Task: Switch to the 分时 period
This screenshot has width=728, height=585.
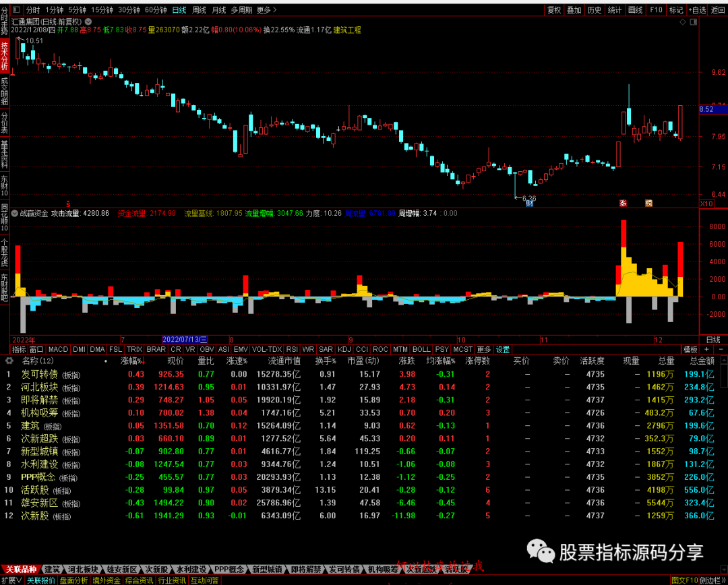Action: coord(33,9)
